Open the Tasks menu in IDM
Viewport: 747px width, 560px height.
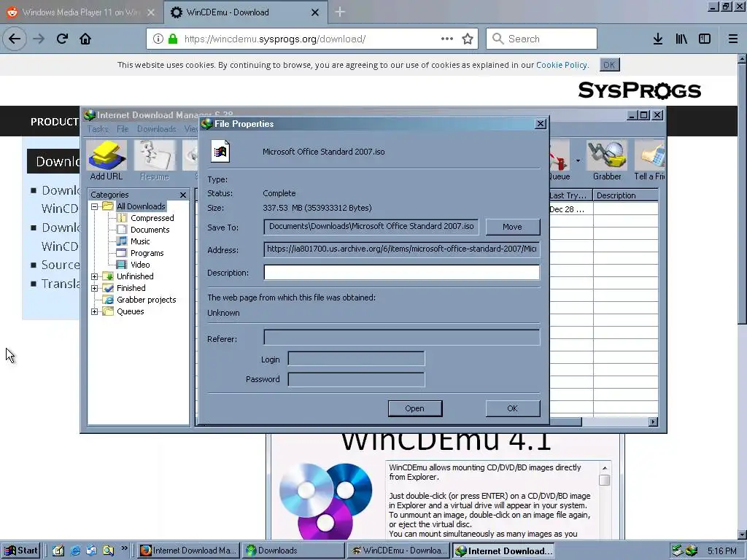click(98, 129)
